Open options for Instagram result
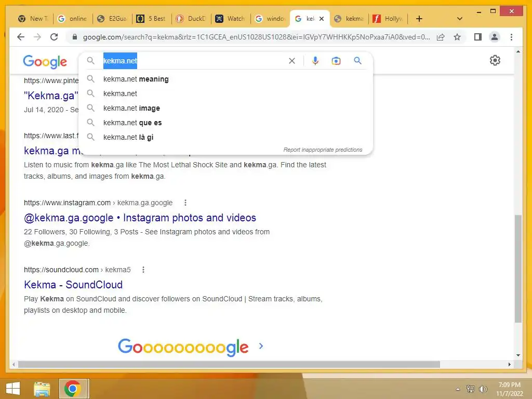 (185, 203)
